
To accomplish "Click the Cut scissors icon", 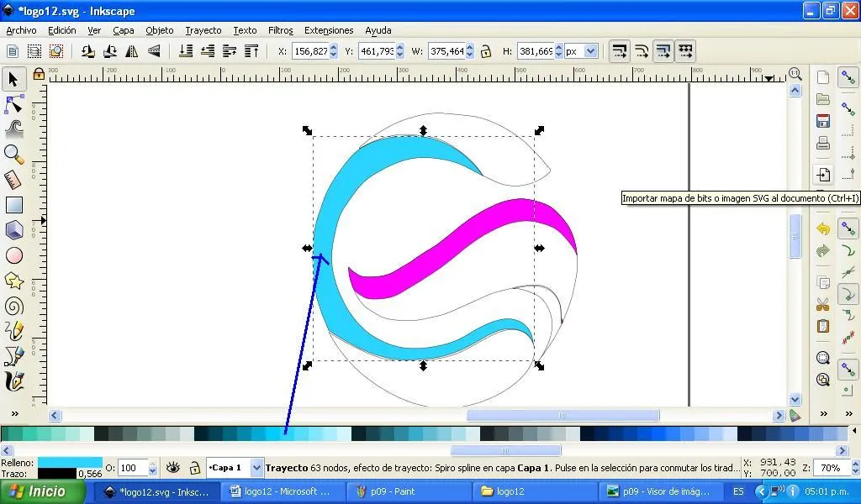I will 822,304.
